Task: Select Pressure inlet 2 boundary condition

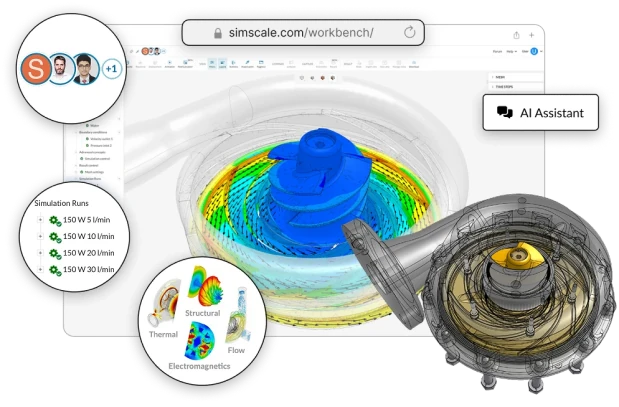Action: tap(101, 145)
